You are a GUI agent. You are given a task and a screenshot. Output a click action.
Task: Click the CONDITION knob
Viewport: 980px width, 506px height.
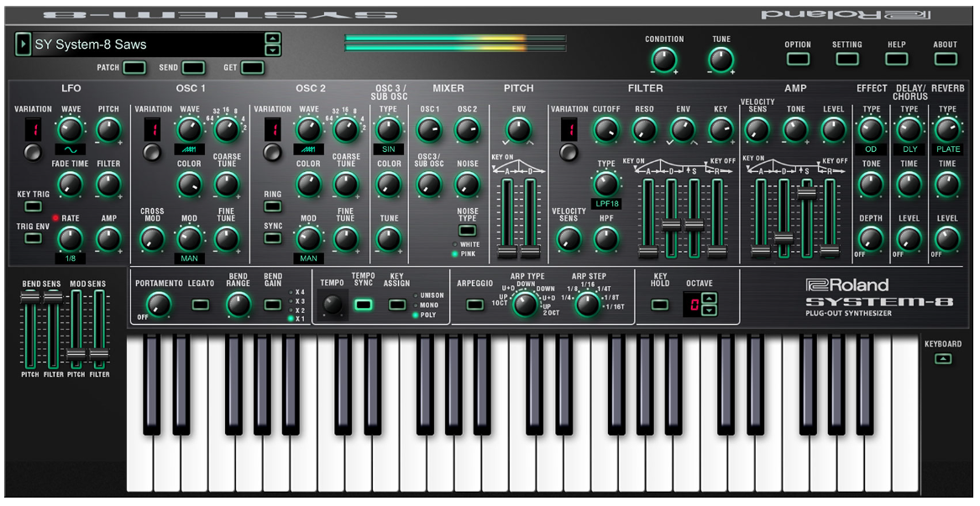click(663, 60)
